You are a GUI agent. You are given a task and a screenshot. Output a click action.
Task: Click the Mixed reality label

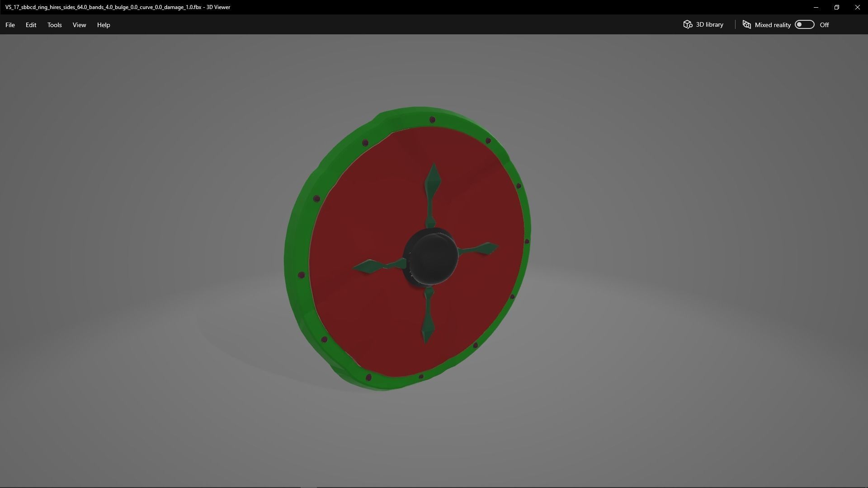point(773,25)
